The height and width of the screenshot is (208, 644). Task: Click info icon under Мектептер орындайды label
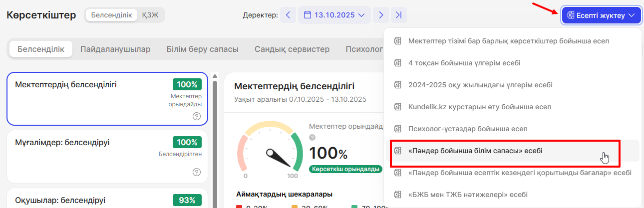(x=313, y=137)
